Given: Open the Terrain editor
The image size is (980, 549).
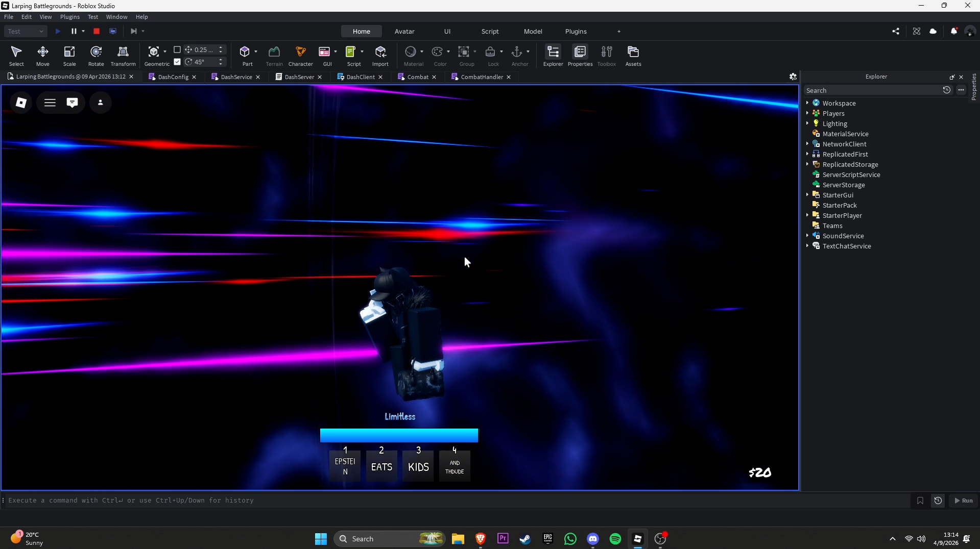Looking at the screenshot, I should pos(274,56).
